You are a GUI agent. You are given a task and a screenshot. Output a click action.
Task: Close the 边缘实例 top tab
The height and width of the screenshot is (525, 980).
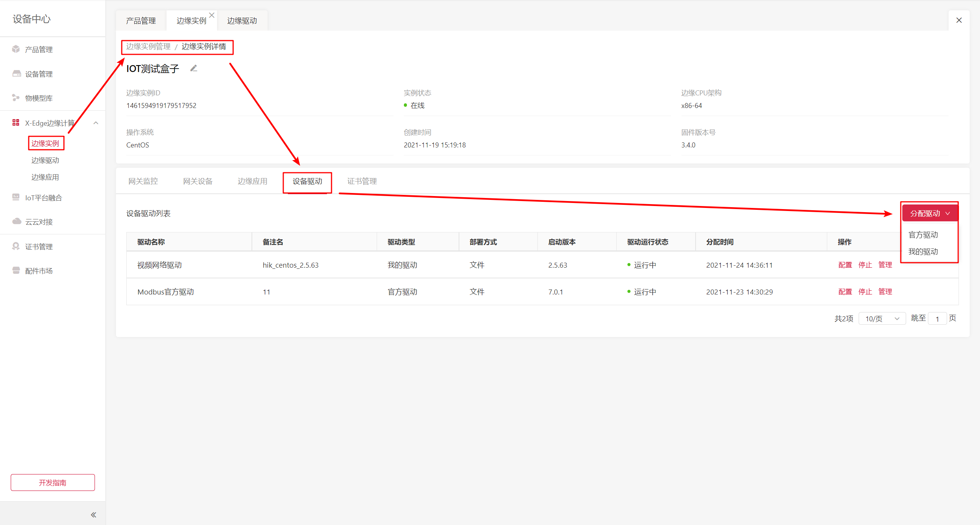pos(212,15)
